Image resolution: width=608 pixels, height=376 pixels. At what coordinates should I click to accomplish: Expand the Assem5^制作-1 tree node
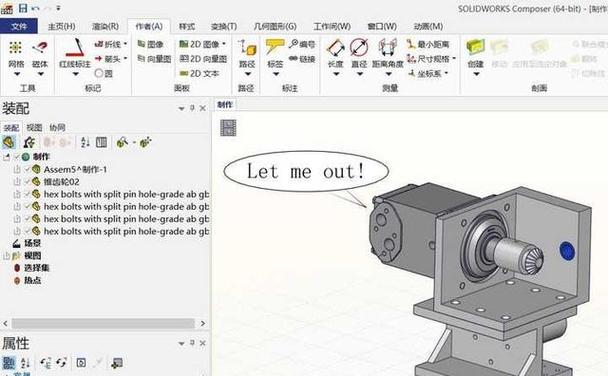17,169
